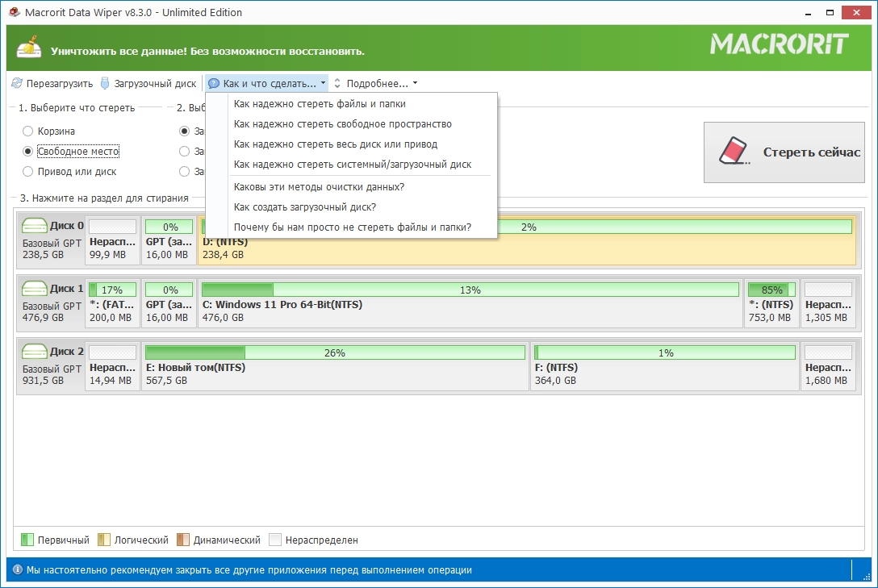
Task: Click the resize grip in status bar corner
Action: tap(866, 576)
